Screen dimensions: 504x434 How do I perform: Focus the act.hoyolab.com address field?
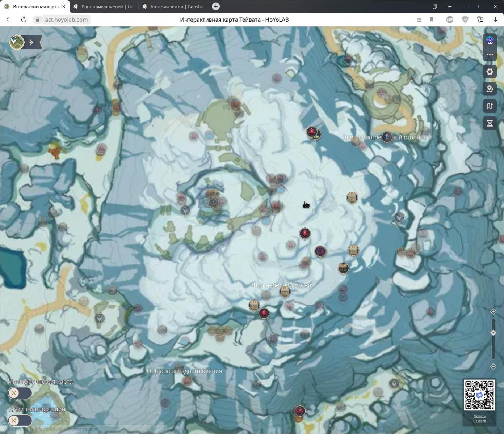click(x=66, y=20)
